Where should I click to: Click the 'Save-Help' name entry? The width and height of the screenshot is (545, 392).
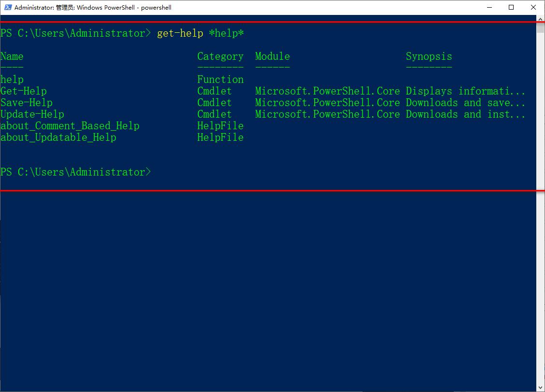pos(27,102)
